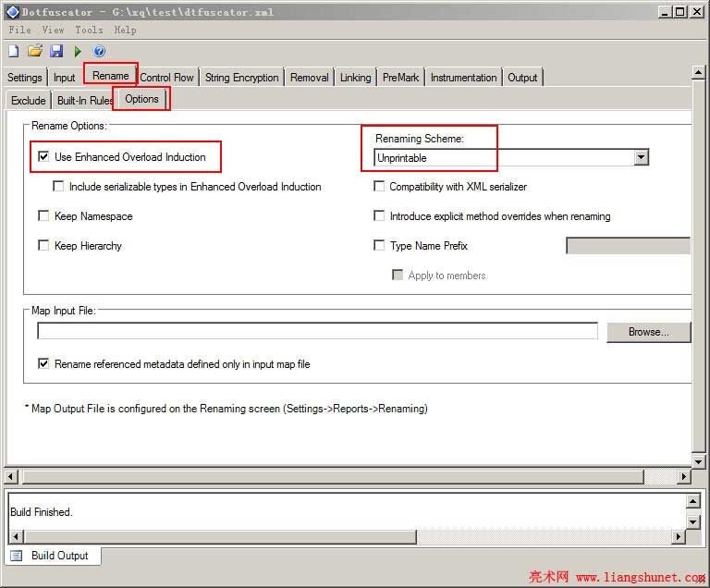The height and width of the screenshot is (588, 710).
Task: Click build output scroll down arrow
Action: (x=693, y=521)
